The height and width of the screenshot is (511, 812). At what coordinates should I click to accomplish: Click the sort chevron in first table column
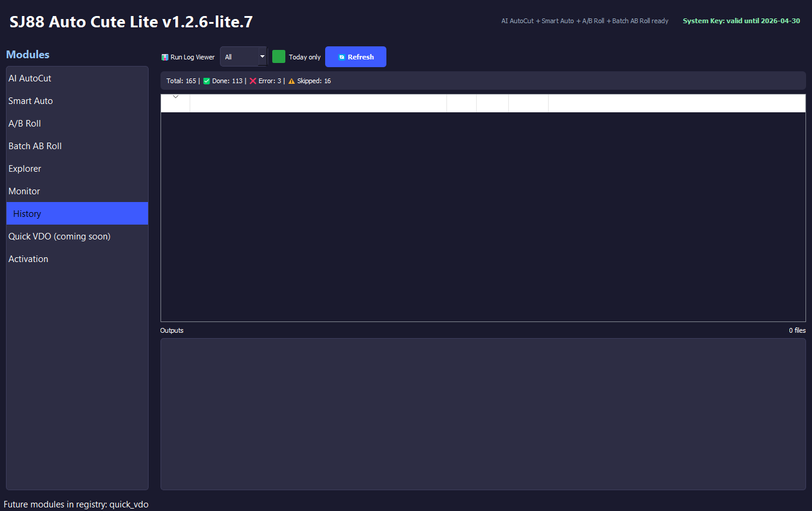click(x=175, y=97)
